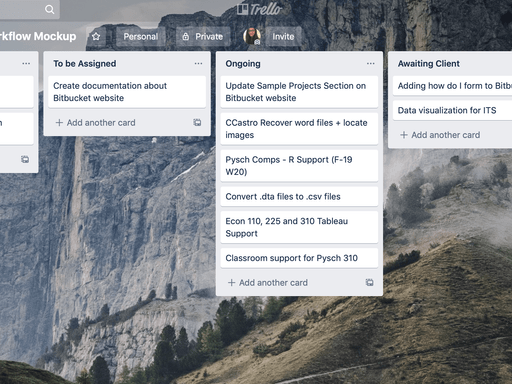Click the To be Assigned title
The height and width of the screenshot is (384, 512).
coord(85,63)
